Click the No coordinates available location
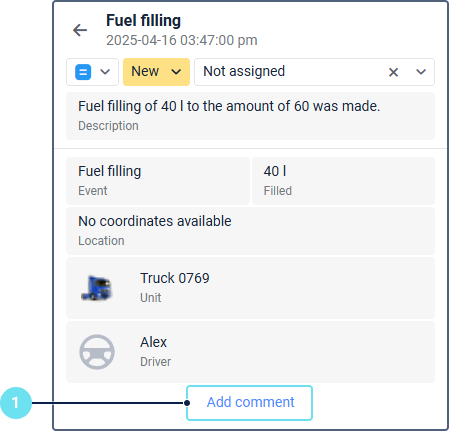 250,231
